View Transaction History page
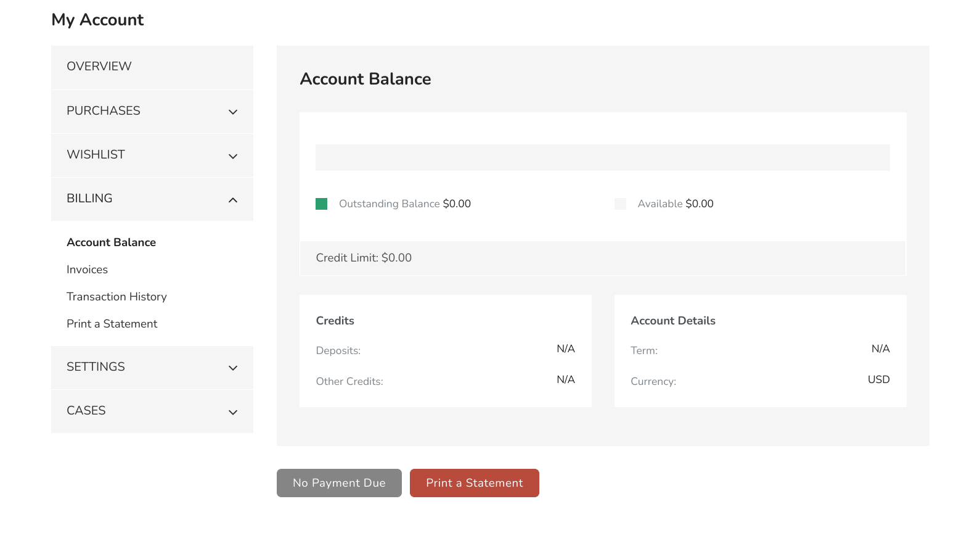The height and width of the screenshot is (541, 980). pyautogui.click(x=116, y=297)
